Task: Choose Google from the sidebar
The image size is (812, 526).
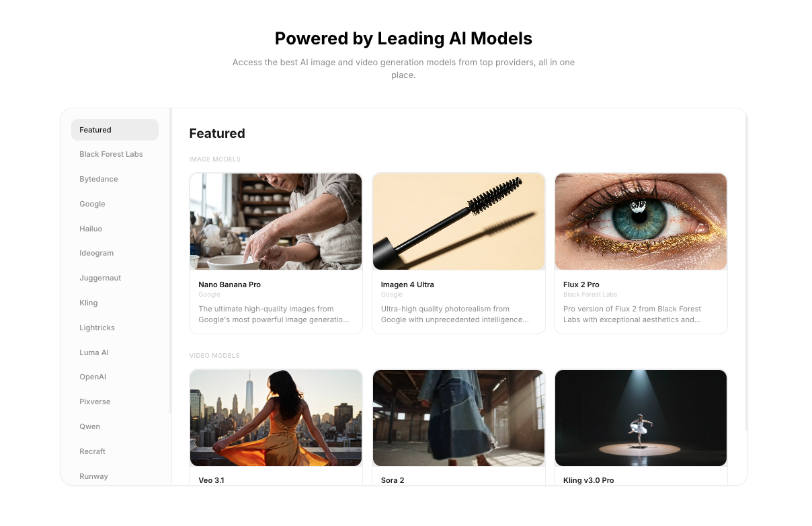Action: (x=115, y=204)
